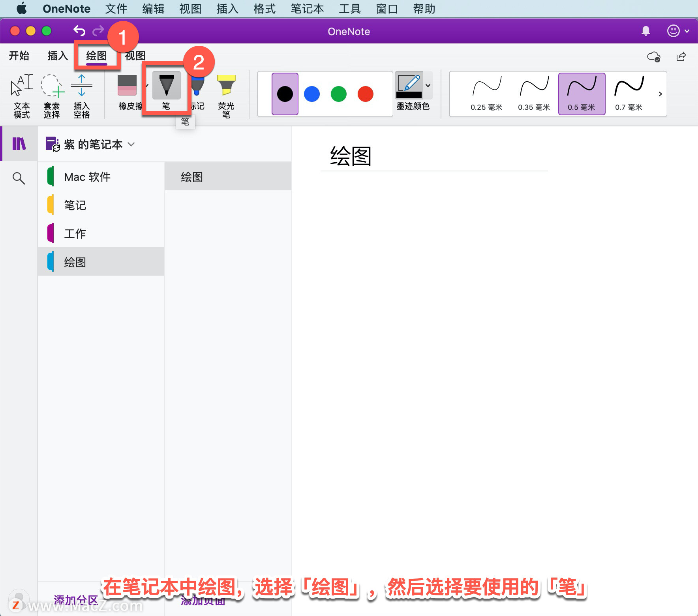Screen dimensions: 698x616
Task: Open the 窗口 menu in menu bar
Action: coord(387,9)
